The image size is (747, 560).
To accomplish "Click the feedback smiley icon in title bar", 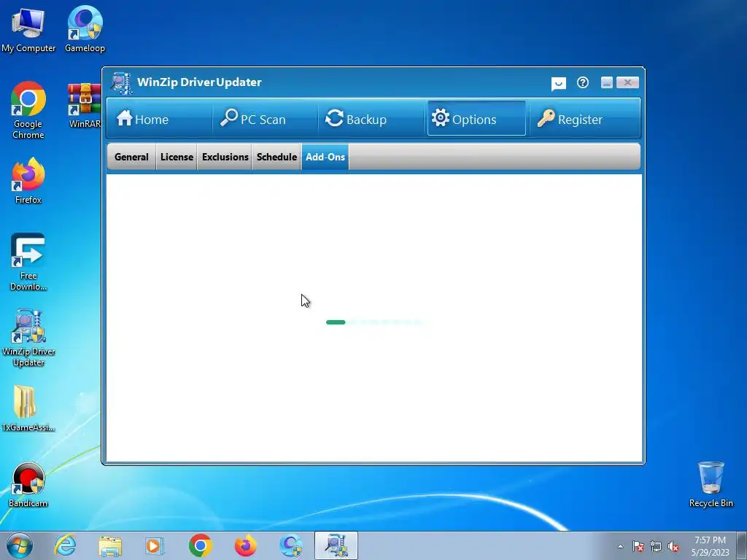I will (x=558, y=83).
